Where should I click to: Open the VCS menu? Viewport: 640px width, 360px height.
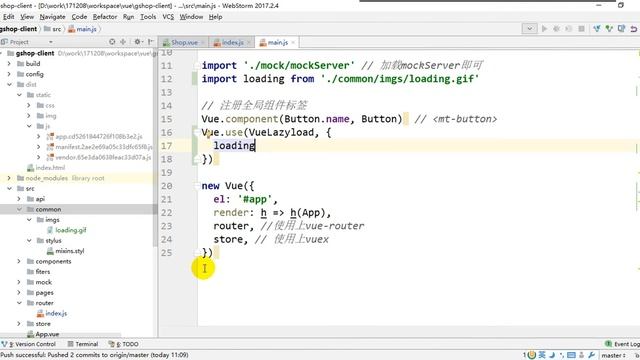[x=168, y=17]
